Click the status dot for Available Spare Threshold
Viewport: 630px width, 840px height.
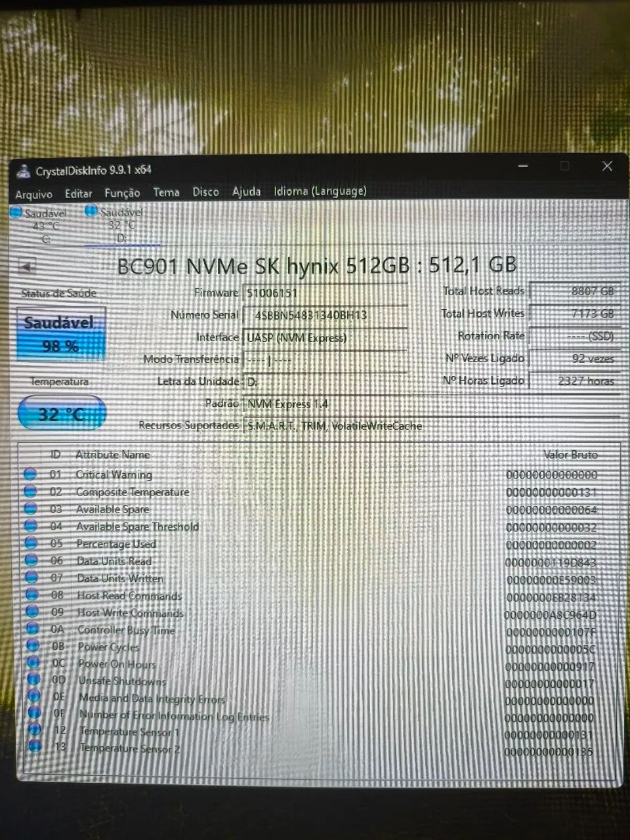[30, 526]
